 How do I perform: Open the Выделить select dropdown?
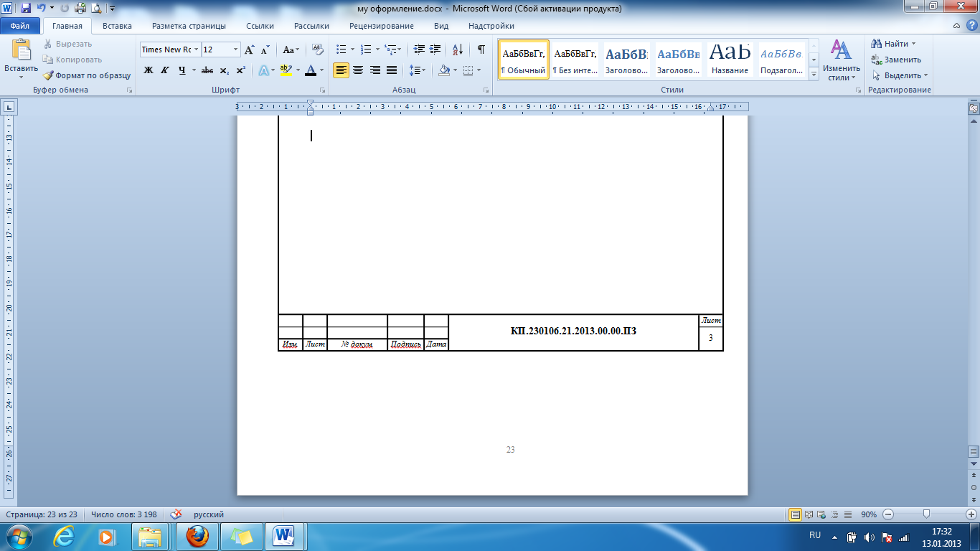point(900,75)
